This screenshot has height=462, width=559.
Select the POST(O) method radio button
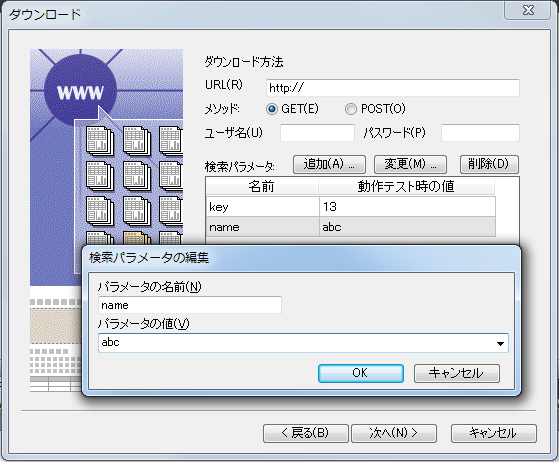tap(350, 109)
